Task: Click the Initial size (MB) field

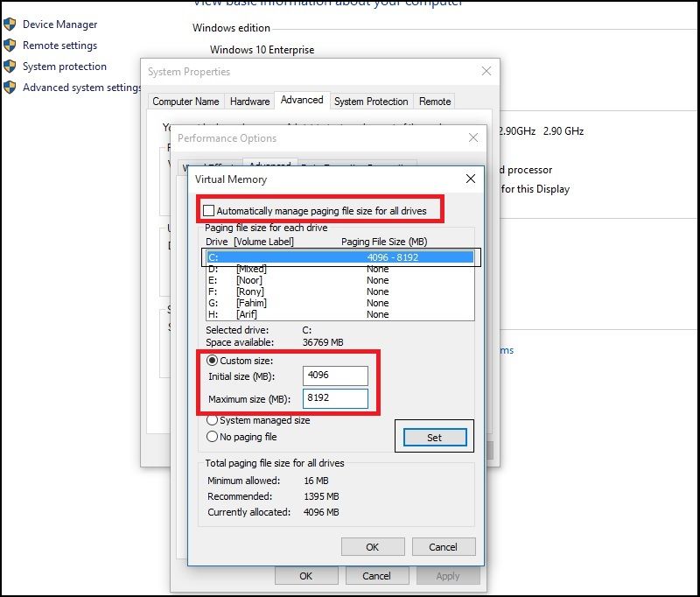Action: 335,376
